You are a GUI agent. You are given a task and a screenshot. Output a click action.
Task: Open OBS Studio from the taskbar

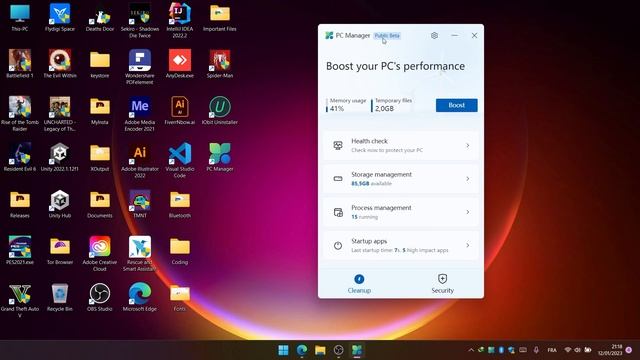tap(338, 350)
